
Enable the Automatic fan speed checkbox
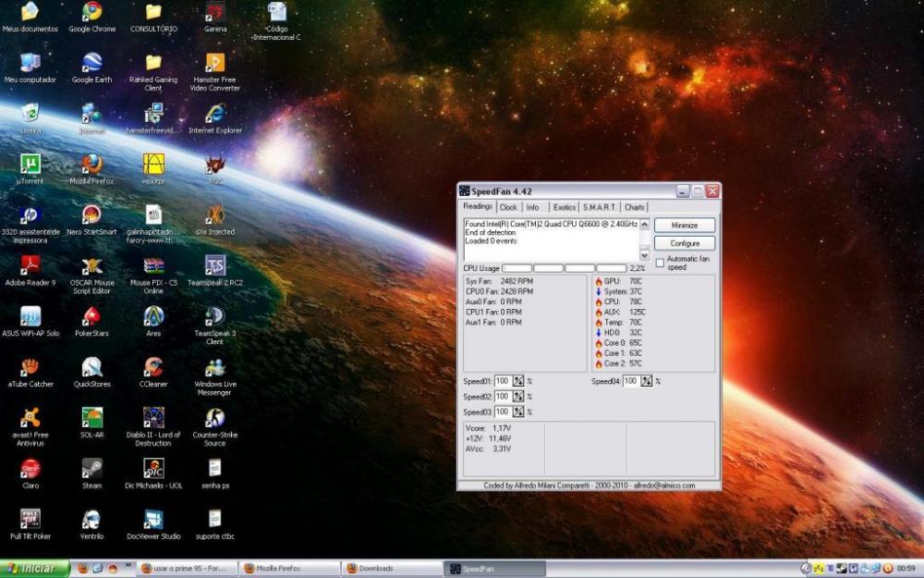[x=660, y=263]
